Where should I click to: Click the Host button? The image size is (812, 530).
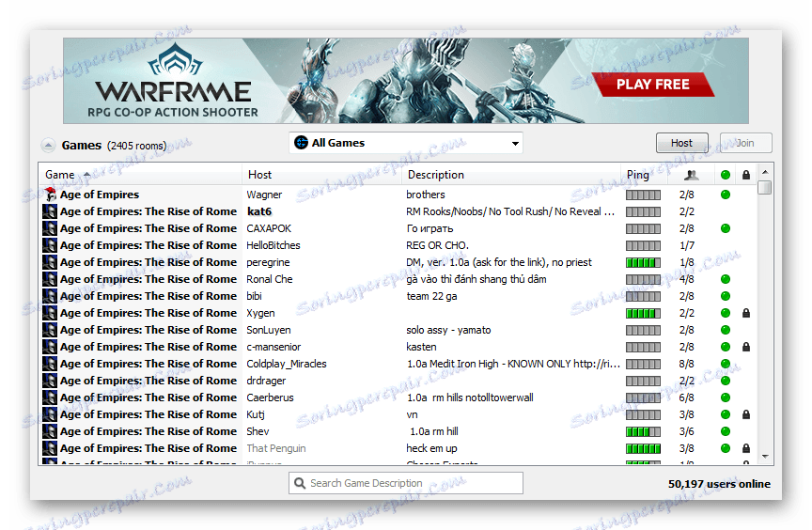(x=682, y=143)
